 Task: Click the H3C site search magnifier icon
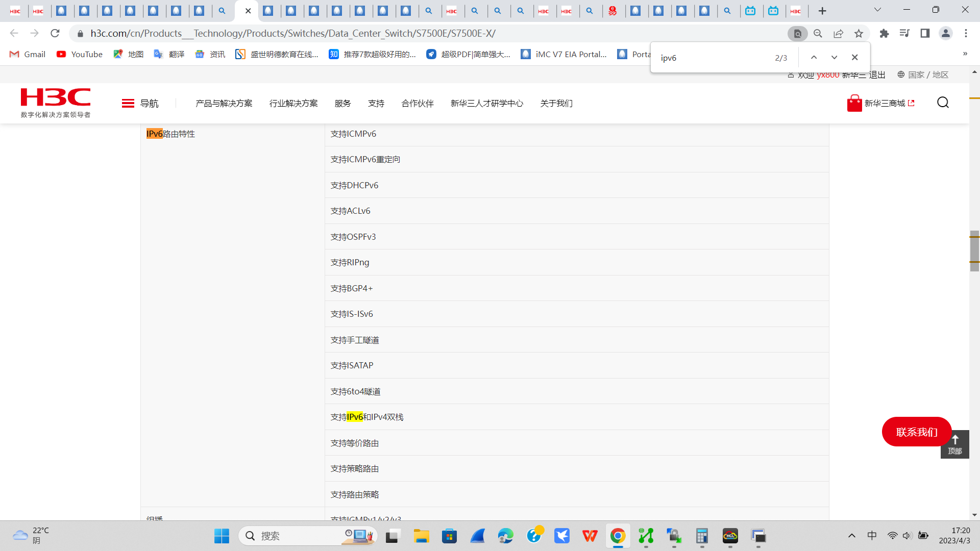943,103
